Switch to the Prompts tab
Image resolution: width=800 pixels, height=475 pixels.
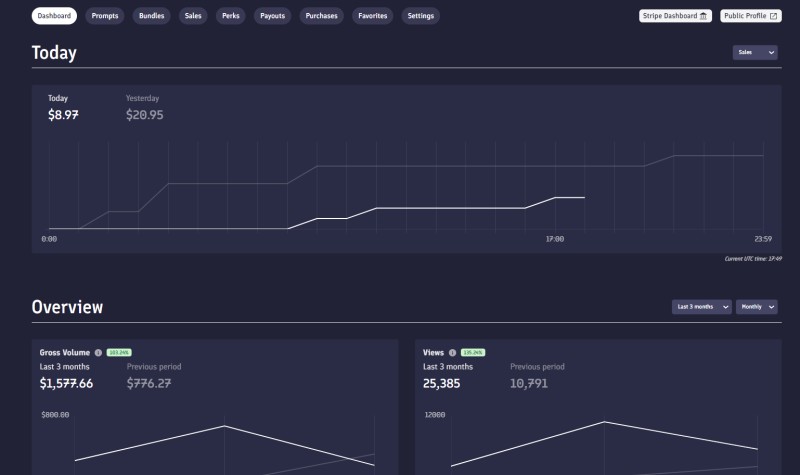[x=105, y=16]
